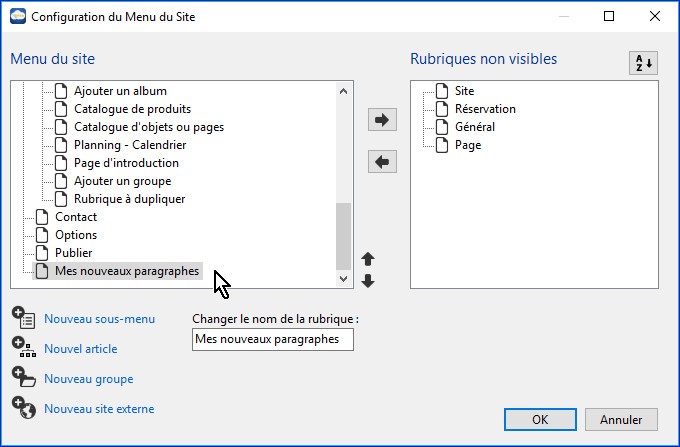Choose Réservation in hidden rubriques list

tap(485, 109)
